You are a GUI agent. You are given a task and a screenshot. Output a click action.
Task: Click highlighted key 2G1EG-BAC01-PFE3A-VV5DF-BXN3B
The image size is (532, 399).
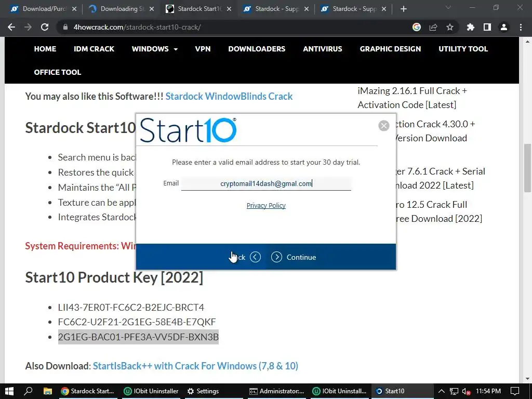[138, 337]
